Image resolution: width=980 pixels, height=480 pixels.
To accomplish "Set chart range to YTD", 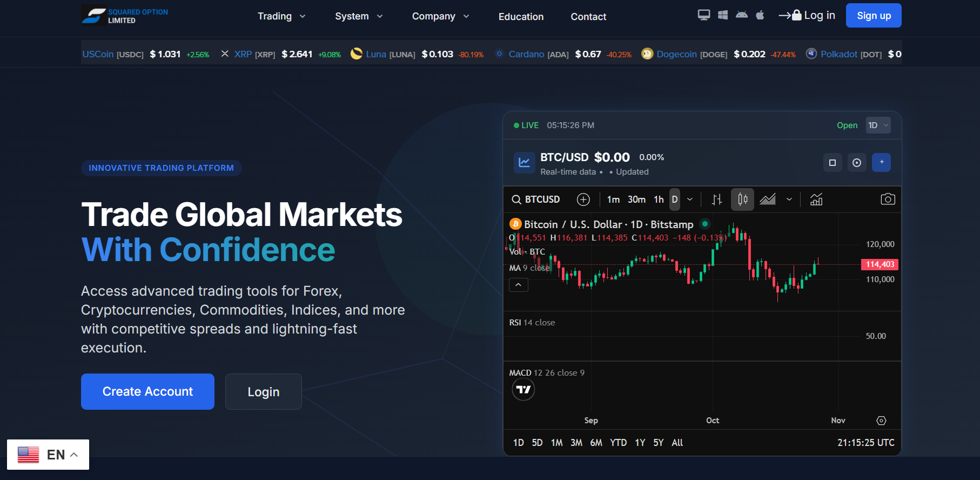I will (619, 443).
